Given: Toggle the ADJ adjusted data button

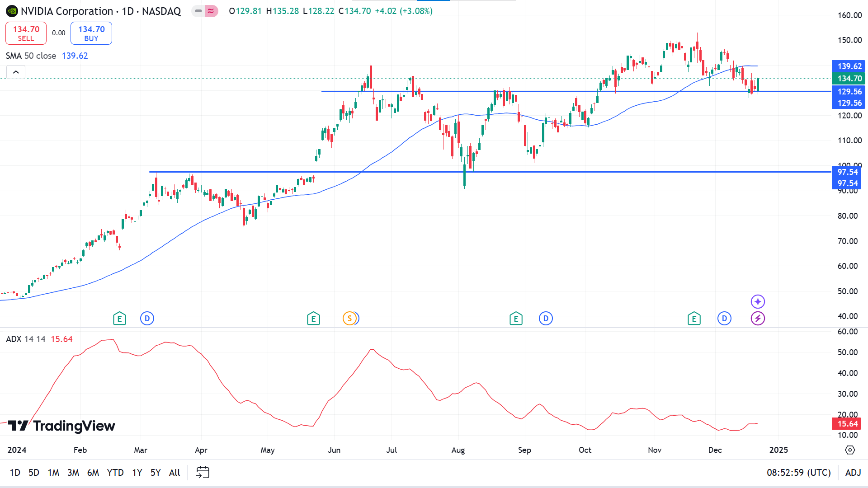Looking at the screenshot, I should [853, 472].
